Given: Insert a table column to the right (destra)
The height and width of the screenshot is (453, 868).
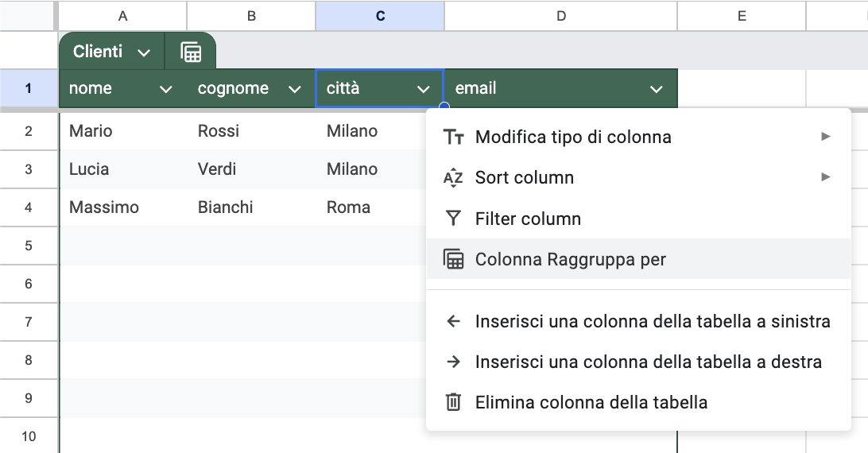Looking at the screenshot, I should coord(638,362).
